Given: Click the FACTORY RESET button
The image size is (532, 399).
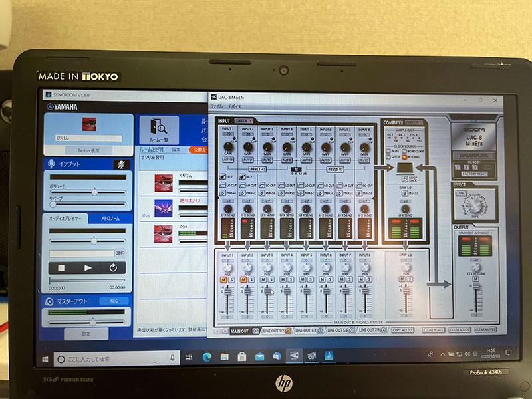Looking at the screenshot, I should (474, 174).
